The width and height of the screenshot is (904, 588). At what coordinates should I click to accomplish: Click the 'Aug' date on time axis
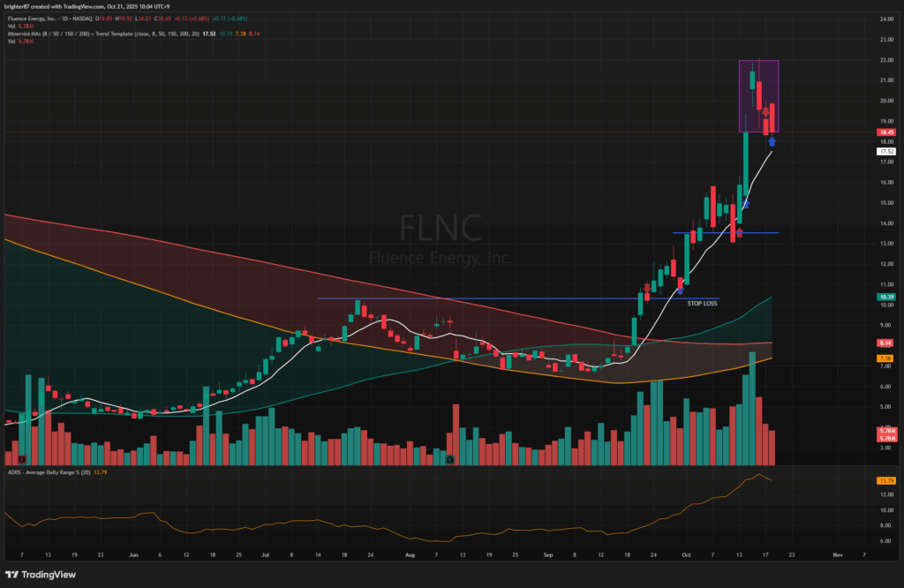coord(409,557)
